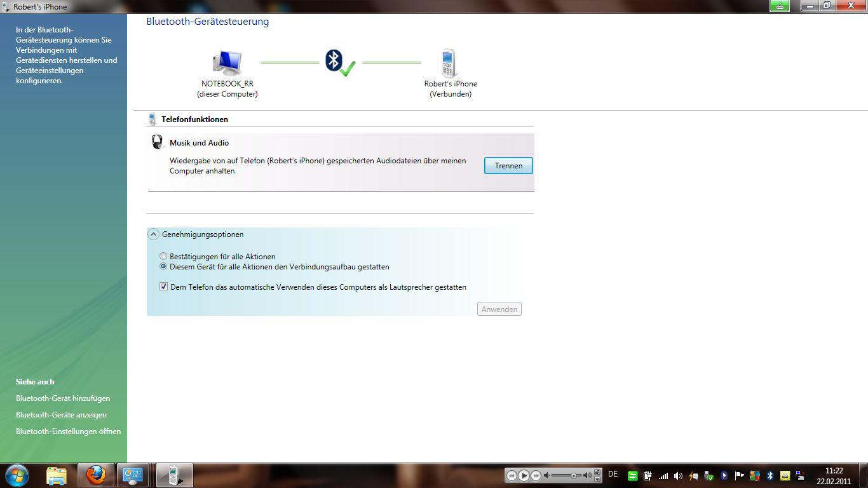Open the system volume speaker tray icon
The height and width of the screenshot is (488, 868).
(x=678, y=476)
